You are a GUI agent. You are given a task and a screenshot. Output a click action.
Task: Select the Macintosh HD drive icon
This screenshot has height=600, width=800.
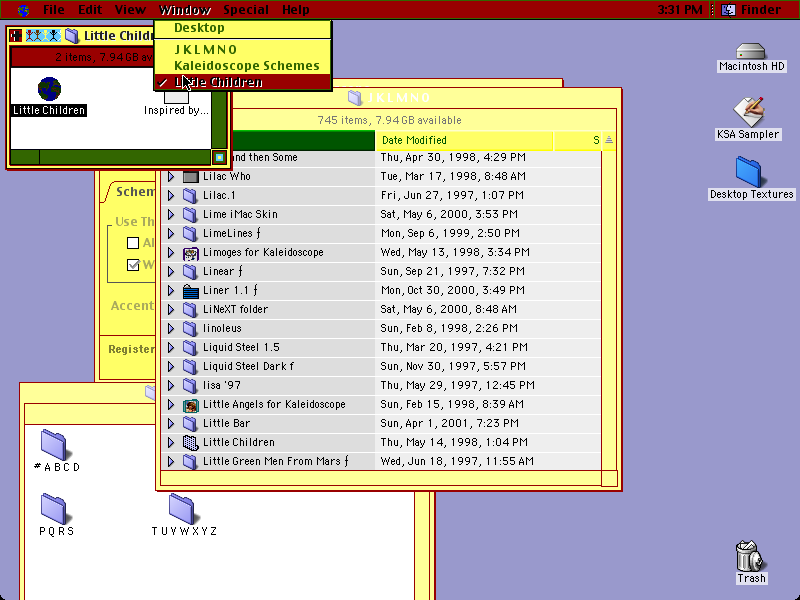(751, 52)
